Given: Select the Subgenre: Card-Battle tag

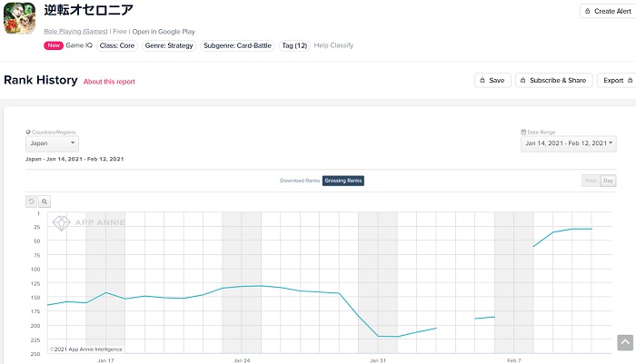Looking at the screenshot, I should click(x=237, y=45).
